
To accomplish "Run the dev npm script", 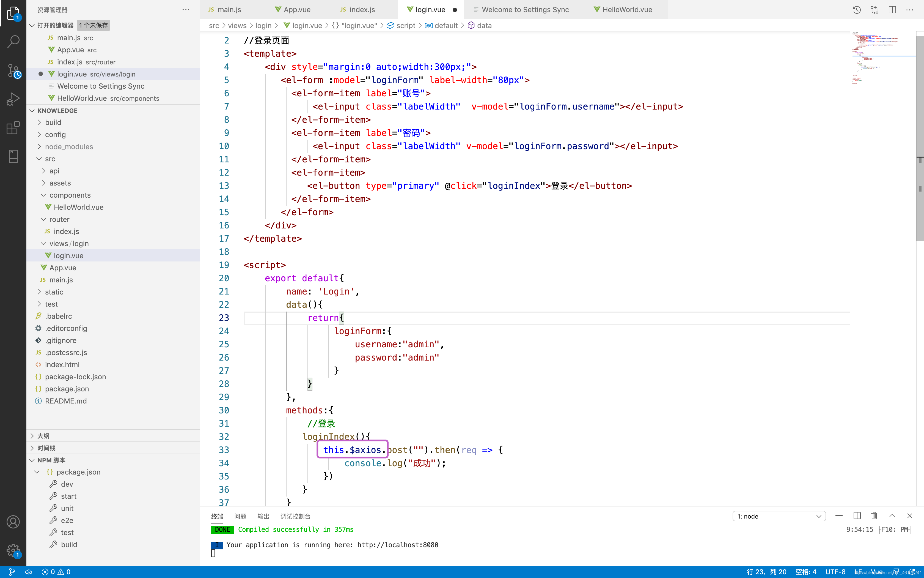I will coord(67,484).
